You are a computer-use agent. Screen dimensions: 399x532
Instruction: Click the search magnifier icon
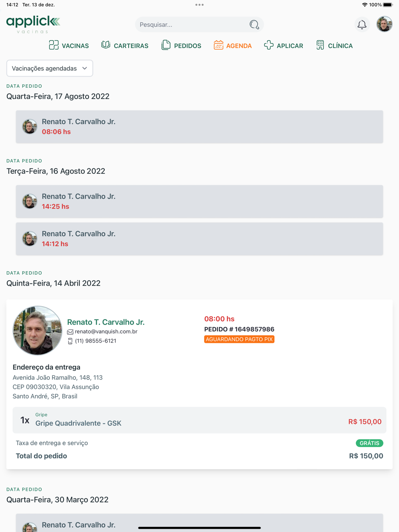point(254,25)
